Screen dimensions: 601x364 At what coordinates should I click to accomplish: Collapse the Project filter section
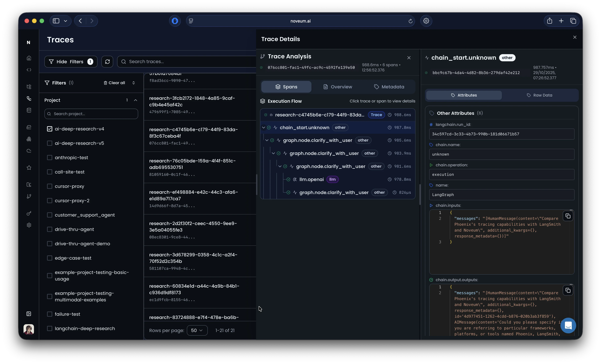[x=136, y=100]
